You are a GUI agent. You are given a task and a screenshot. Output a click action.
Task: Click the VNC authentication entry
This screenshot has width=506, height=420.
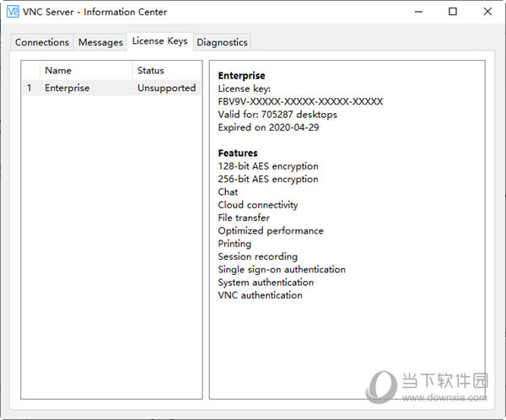[260, 295]
